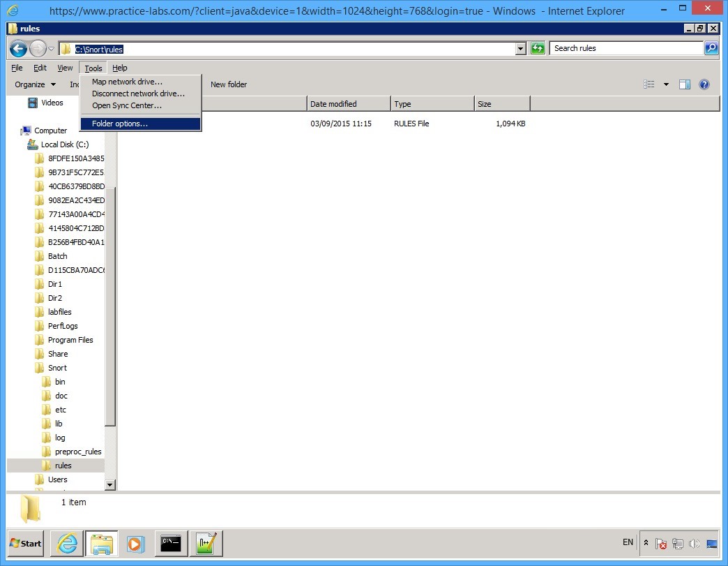
Task: Open Action Center from the flag tray icon
Action: click(x=661, y=544)
